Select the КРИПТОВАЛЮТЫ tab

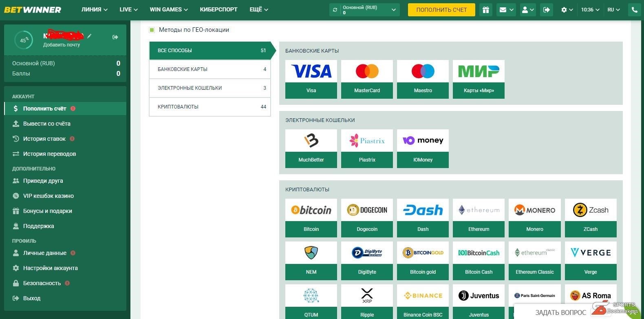(x=210, y=107)
